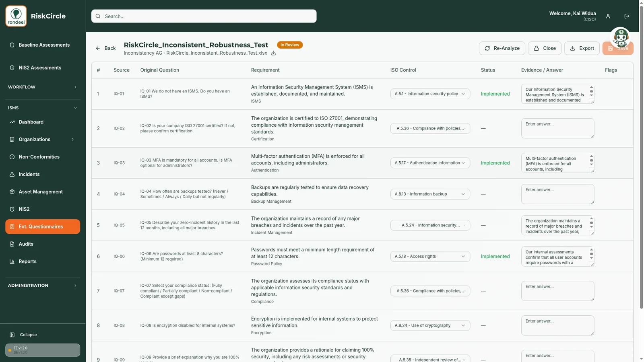
Task: Click the IQ-01 evidence answer text box
Action: coord(557,94)
